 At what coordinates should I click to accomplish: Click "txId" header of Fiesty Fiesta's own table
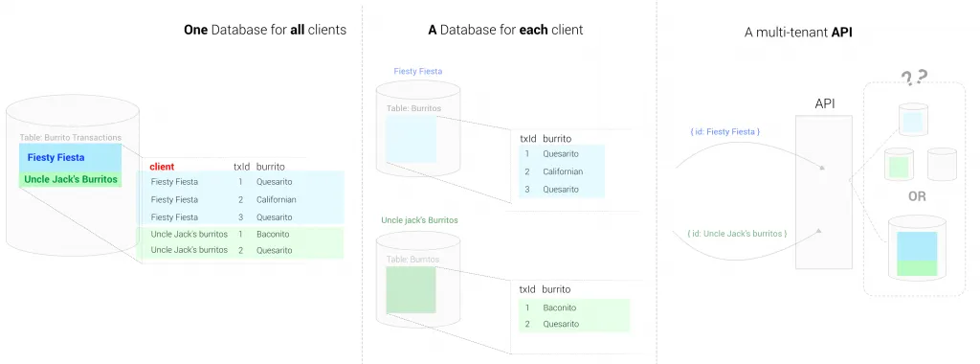coord(528,138)
